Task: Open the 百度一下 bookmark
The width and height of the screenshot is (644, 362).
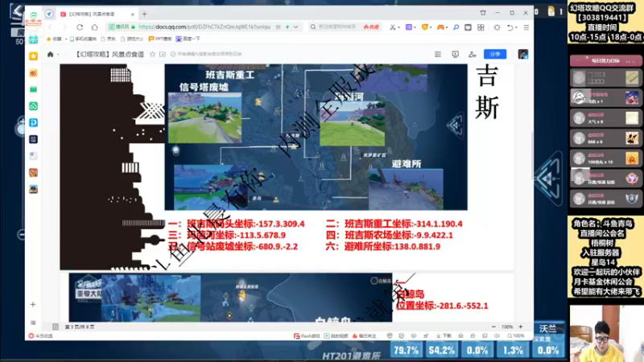Action: 188,39
